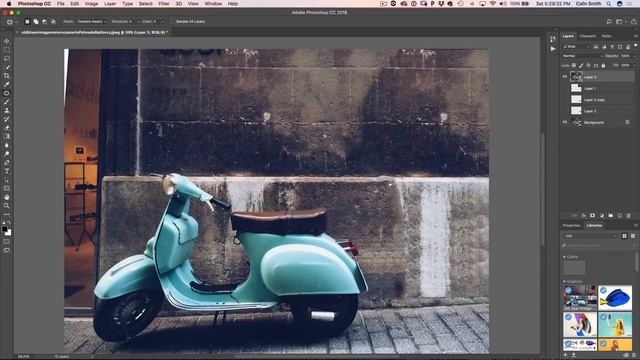
Task: Select the Zoom tool
Action: [7, 206]
